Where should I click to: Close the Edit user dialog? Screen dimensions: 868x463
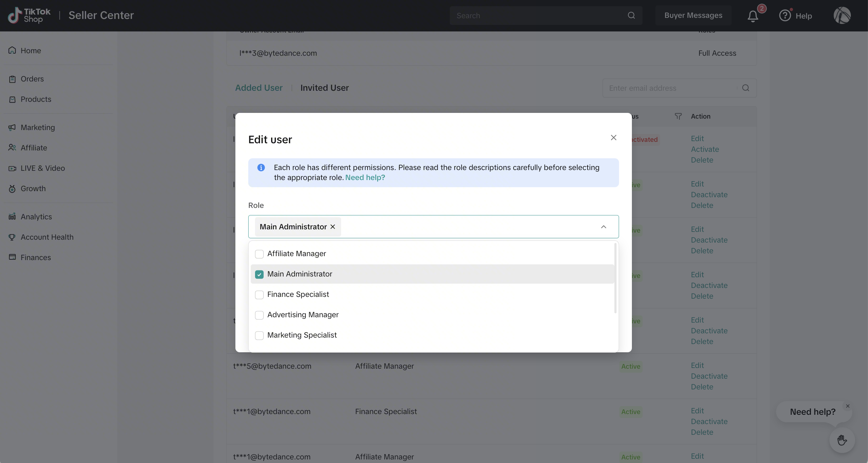pyautogui.click(x=613, y=138)
